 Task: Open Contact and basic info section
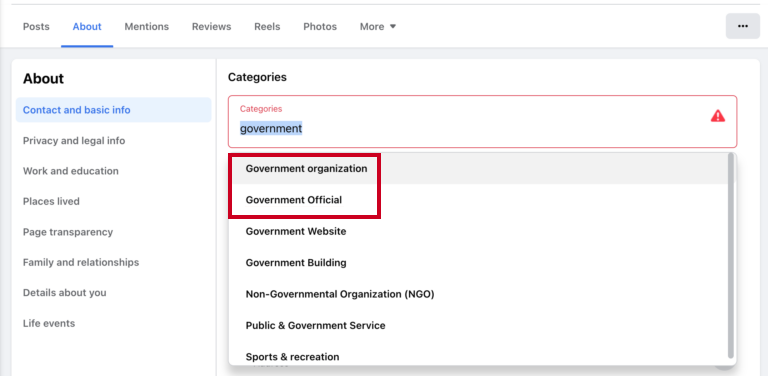point(114,110)
